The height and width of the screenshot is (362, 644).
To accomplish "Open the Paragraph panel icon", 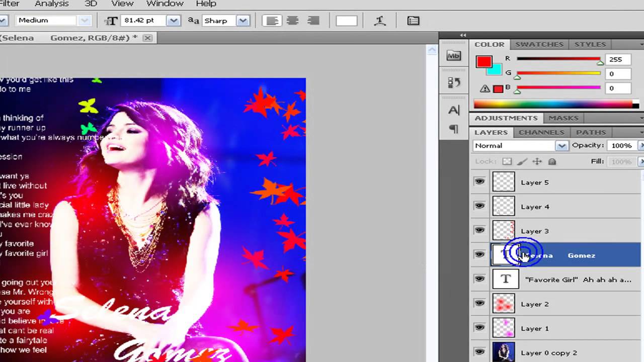I will (x=453, y=129).
